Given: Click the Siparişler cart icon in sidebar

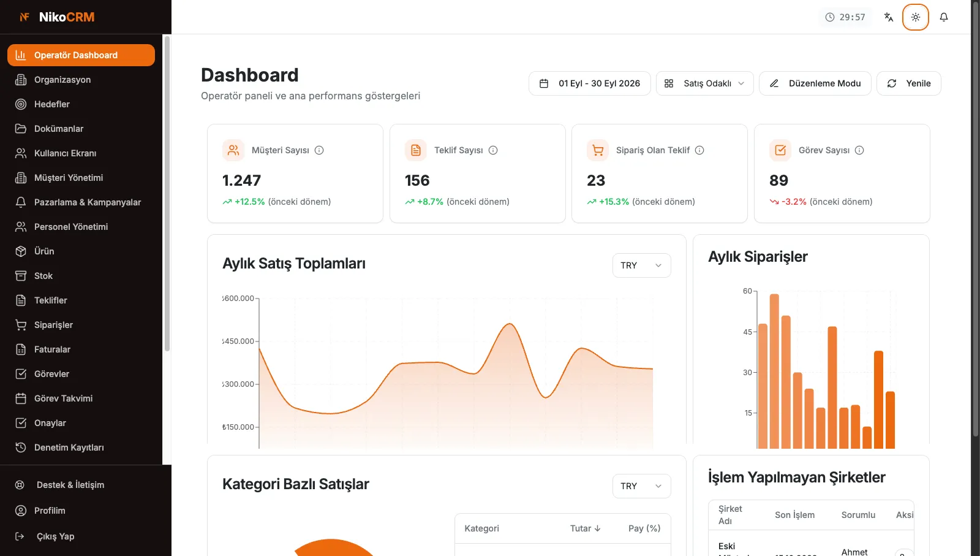Looking at the screenshot, I should tap(21, 325).
